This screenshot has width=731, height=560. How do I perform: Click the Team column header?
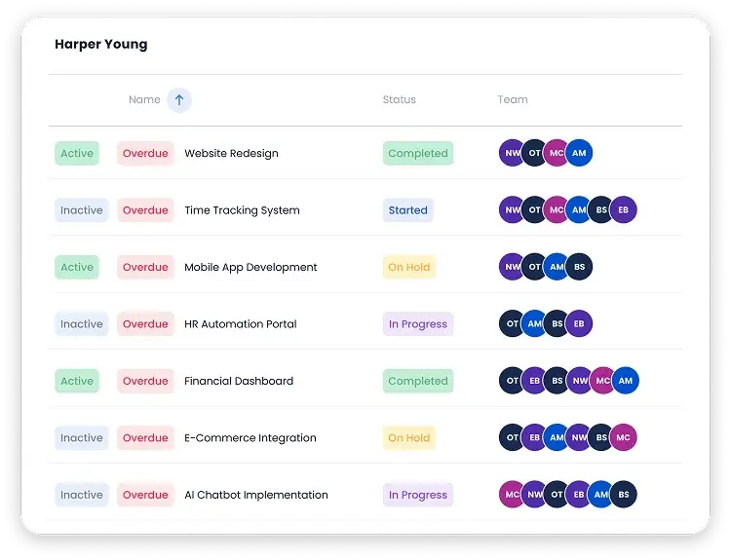513,99
